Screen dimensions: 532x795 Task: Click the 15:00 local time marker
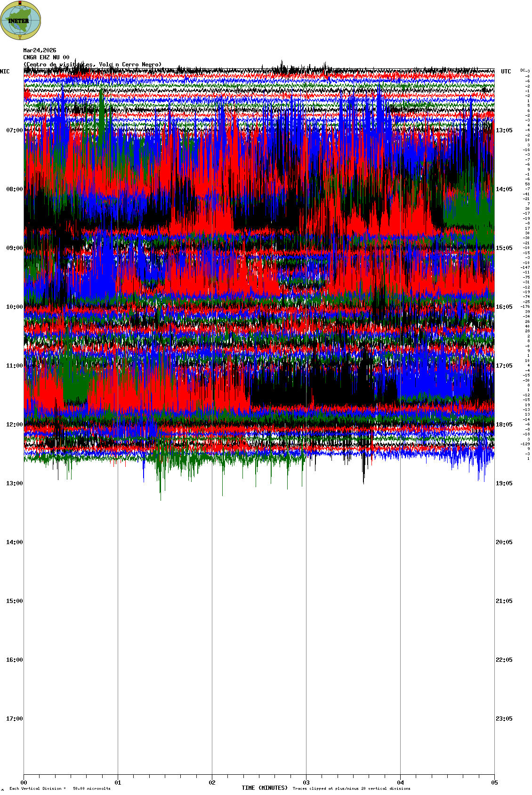click(14, 601)
